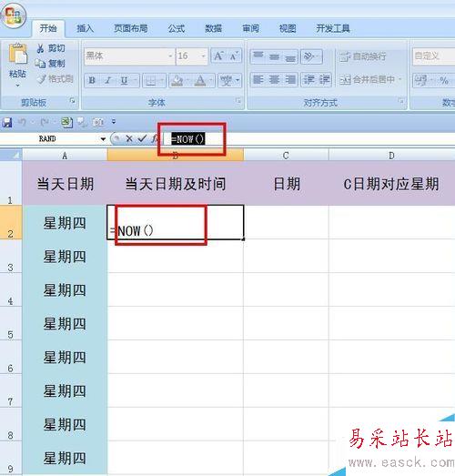
Task: Open 审阅 tab
Action: coord(250,28)
